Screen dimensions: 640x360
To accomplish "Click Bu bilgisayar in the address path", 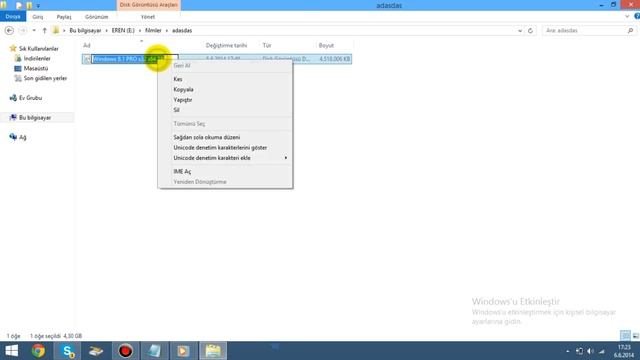I will click(85, 31).
